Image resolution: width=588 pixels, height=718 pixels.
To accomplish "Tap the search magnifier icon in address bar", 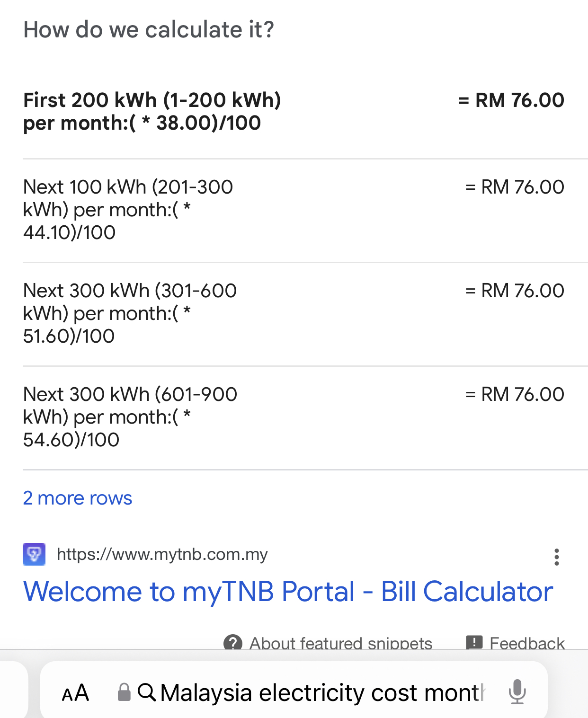I will click(147, 692).
